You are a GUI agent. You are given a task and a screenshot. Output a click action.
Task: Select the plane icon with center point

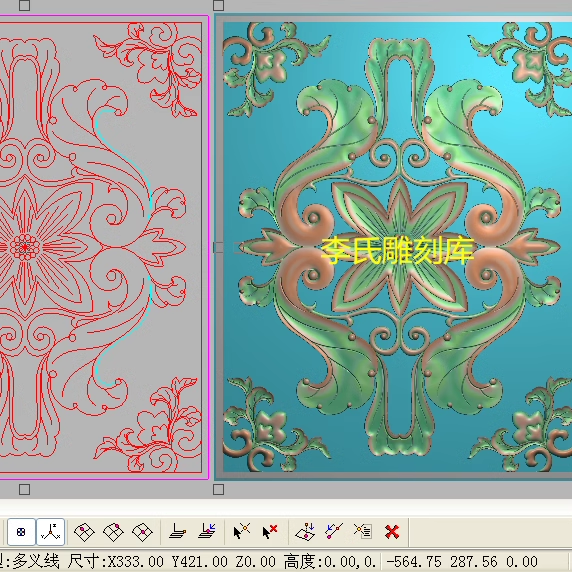click(142, 532)
